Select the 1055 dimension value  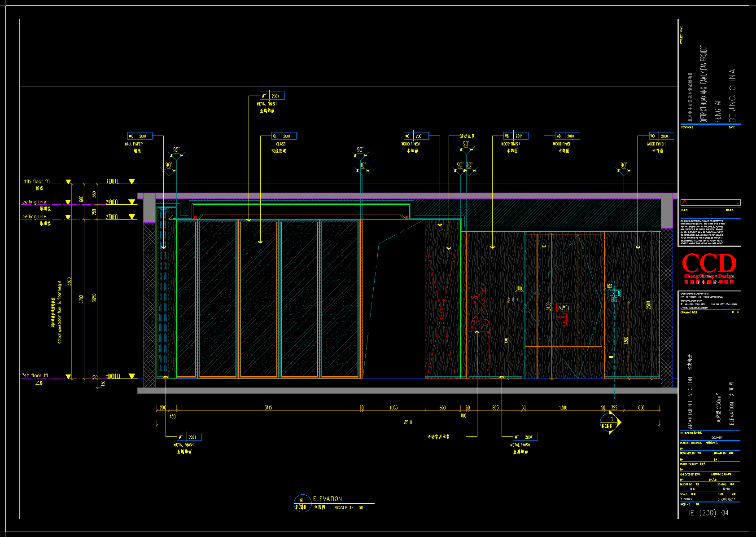393,408
